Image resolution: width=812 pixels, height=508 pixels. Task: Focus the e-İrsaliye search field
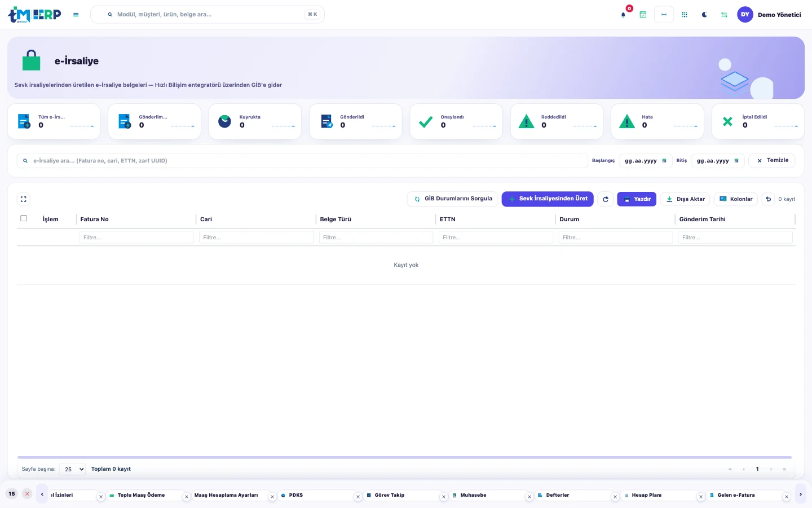(302, 161)
